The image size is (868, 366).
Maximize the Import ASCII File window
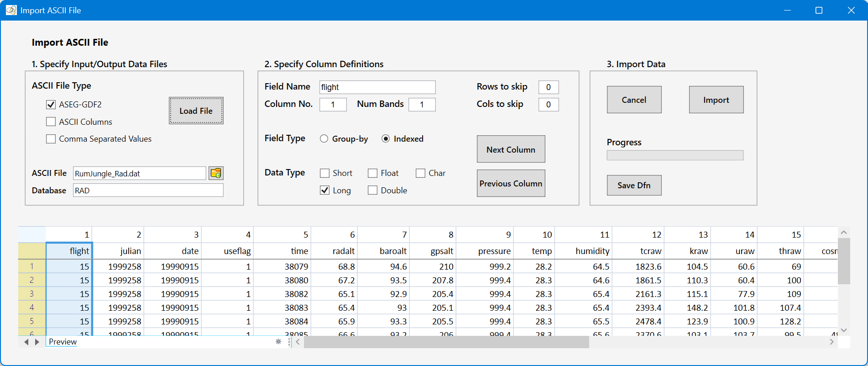click(819, 10)
